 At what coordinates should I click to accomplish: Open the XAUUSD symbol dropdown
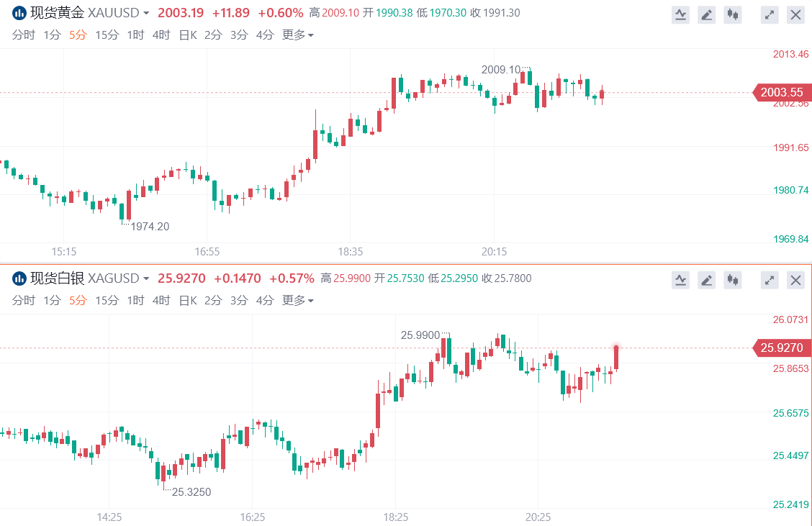(146, 14)
